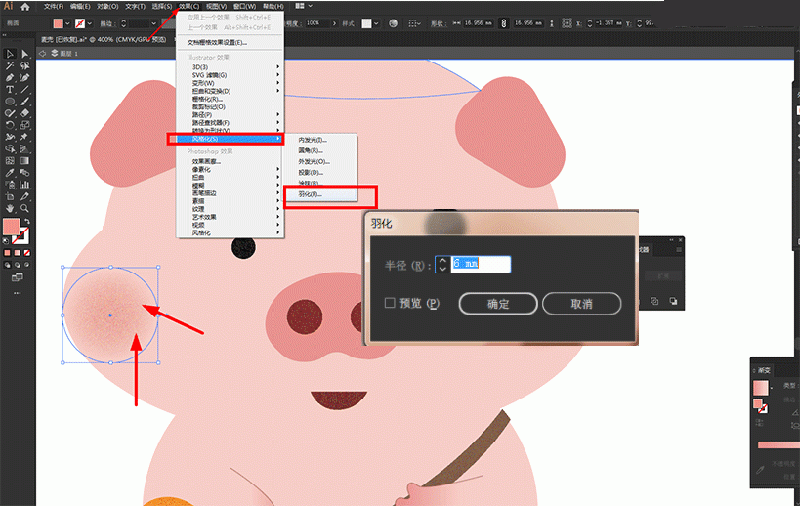
Task: Select the Direct Selection tool
Action: click(24, 54)
